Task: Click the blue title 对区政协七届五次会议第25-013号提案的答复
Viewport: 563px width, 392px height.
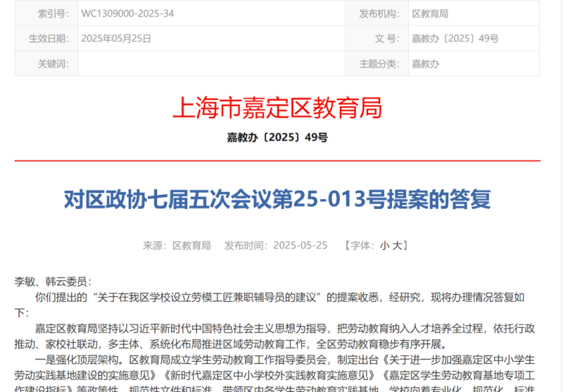Action: [x=277, y=199]
